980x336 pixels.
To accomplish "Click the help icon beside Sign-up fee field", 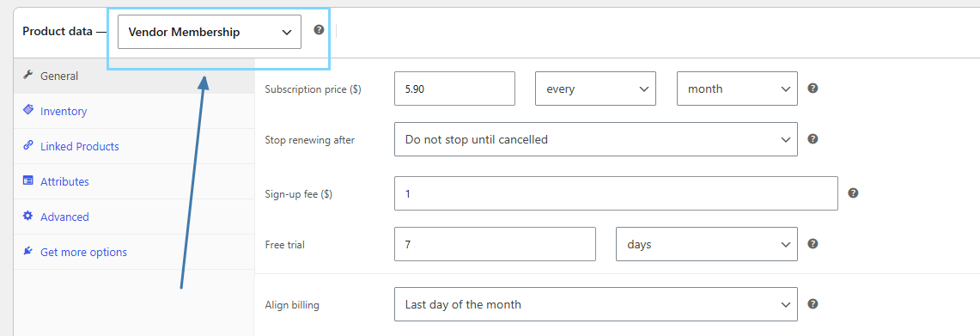I will point(853,193).
